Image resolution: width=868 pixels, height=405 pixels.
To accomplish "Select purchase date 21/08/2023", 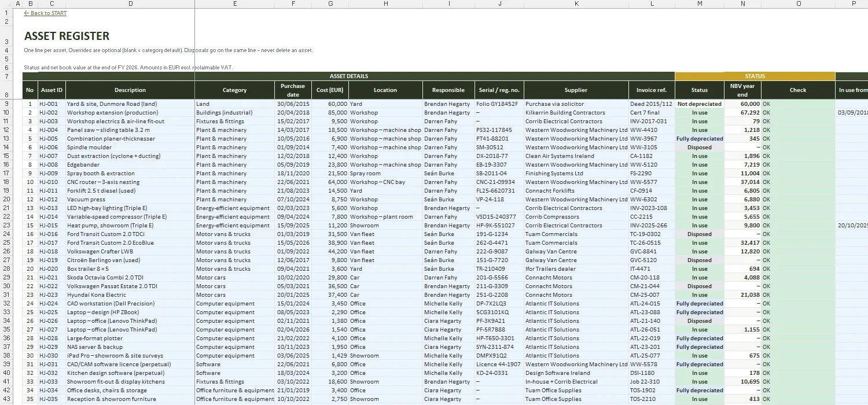I will (293, 191).
